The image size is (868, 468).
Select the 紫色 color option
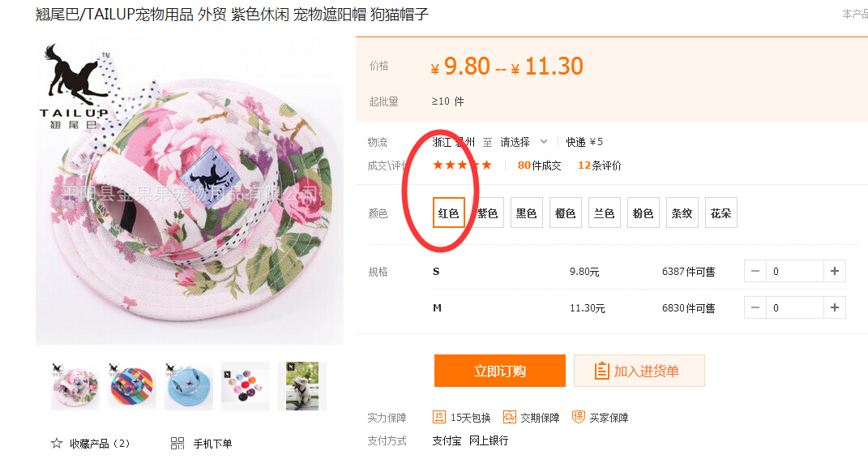click(487, 213)
